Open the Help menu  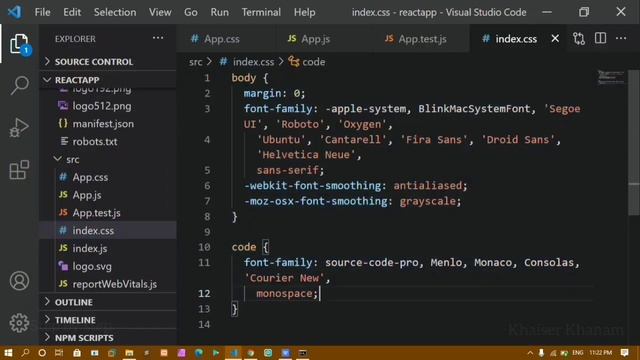pos(304,12)
